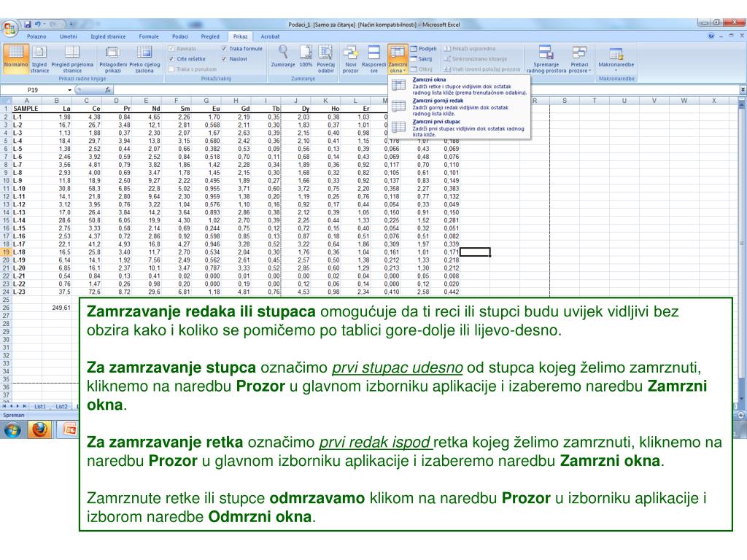The width and height of the screenshot is (747, 560).
Task: Click the vertical scrollbar up arrow
Action: pos(742,103)
